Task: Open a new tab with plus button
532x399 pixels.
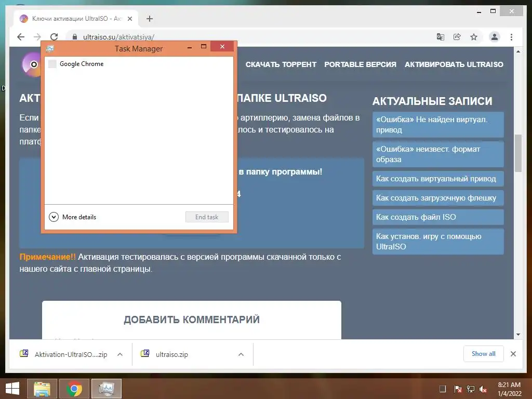Action: click(x=150, y=19)
